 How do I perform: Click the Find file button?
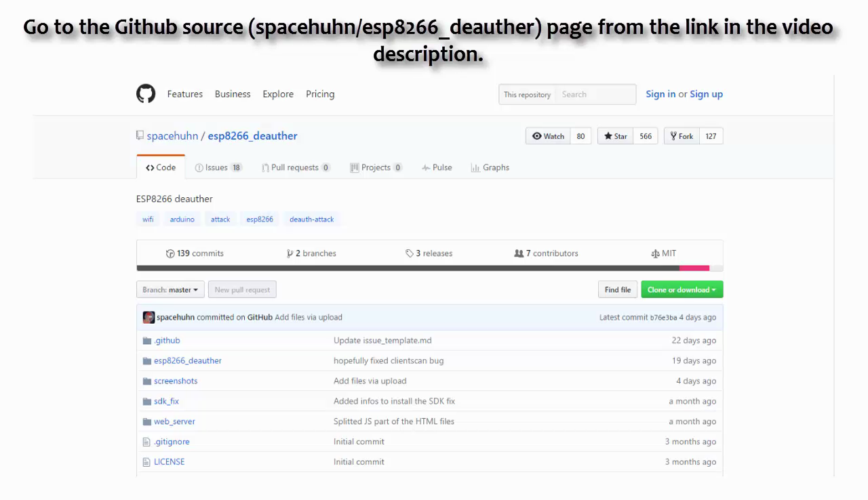pyautogui.click(x=618, y=290)
